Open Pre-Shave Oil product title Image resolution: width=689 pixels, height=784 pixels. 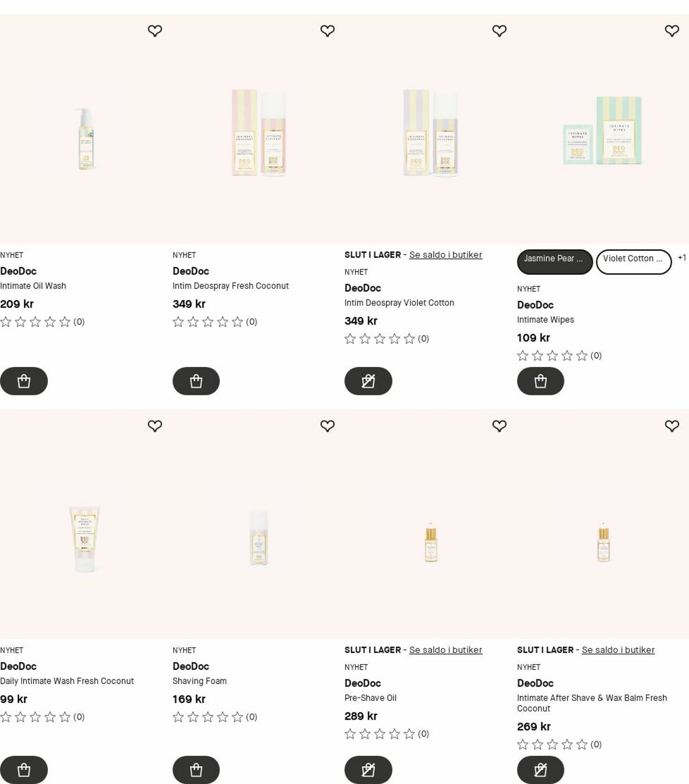370,698
